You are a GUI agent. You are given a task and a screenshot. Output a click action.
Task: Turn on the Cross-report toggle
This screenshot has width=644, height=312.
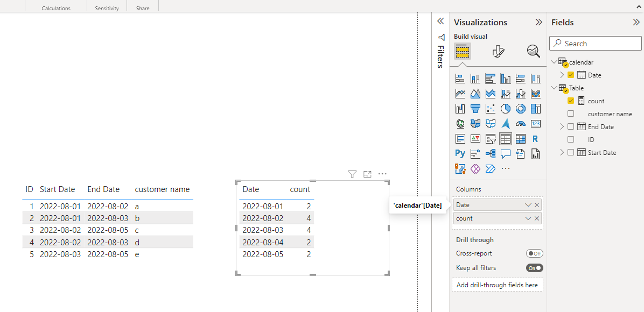click(534, 253)
